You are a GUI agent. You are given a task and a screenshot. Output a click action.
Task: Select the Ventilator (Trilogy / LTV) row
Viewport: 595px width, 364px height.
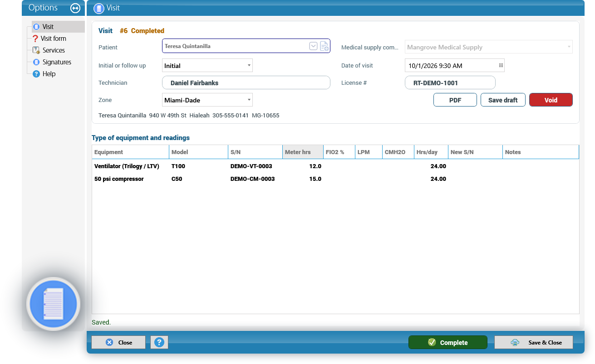tap(335, 166)
